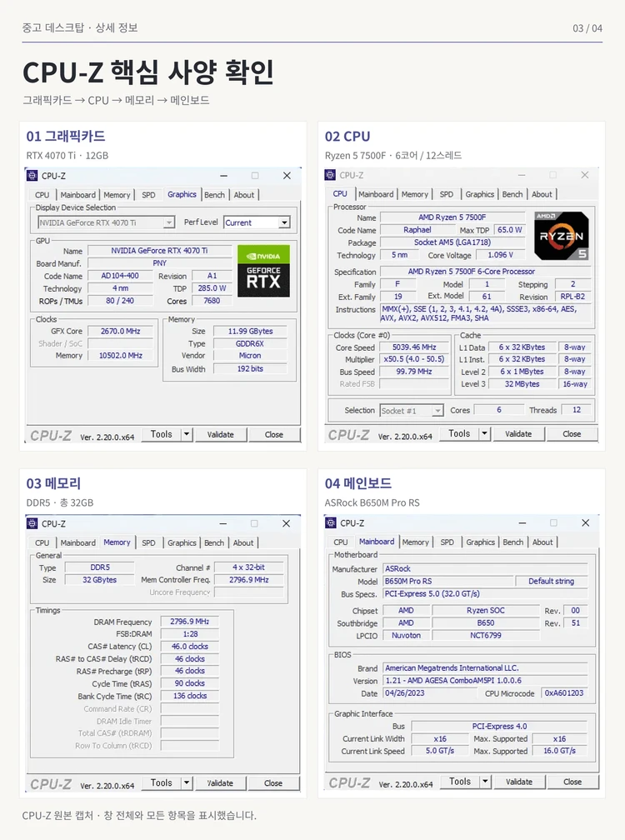Click Close button in Mainboard window

point(572,782)
